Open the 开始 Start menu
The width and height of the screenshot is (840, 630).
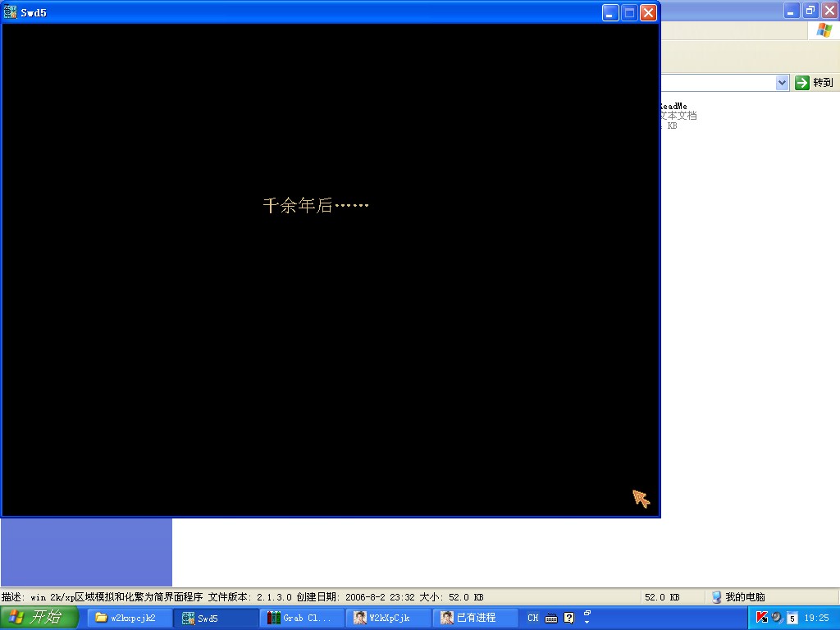point(39,618)
